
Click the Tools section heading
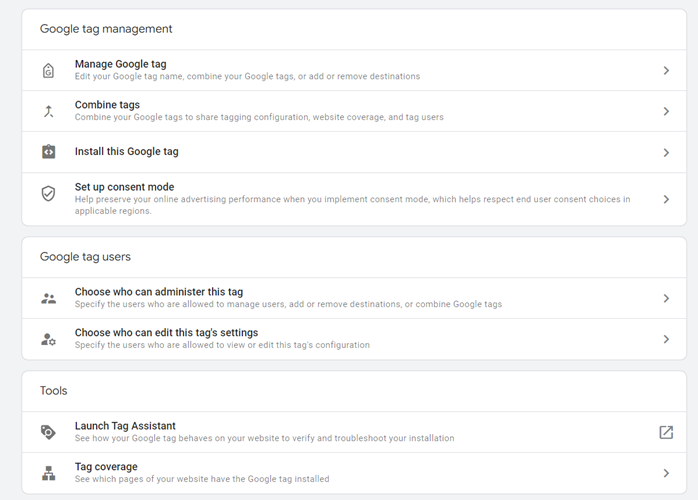pyautogui.click(x=53, y=390)
